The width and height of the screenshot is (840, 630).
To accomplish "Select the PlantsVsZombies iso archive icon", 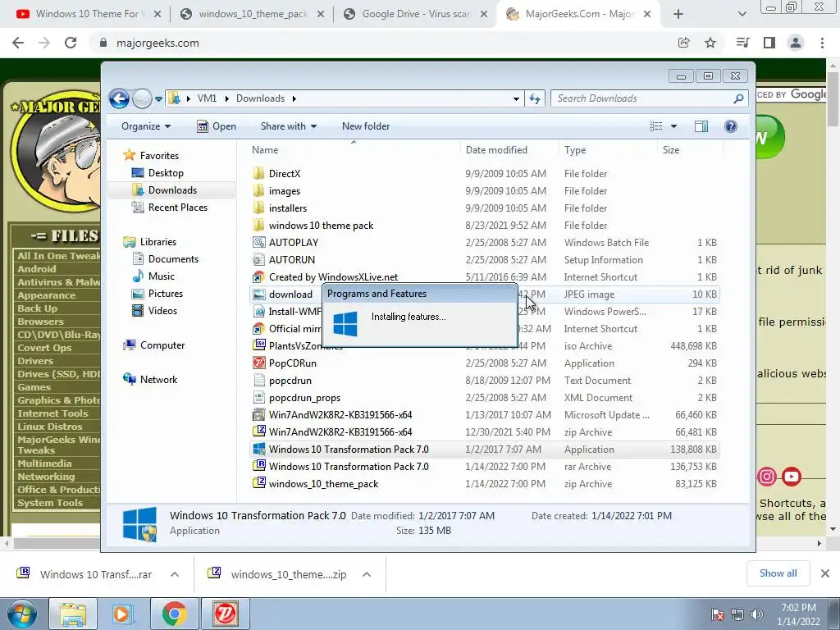I will pos(258,345).
